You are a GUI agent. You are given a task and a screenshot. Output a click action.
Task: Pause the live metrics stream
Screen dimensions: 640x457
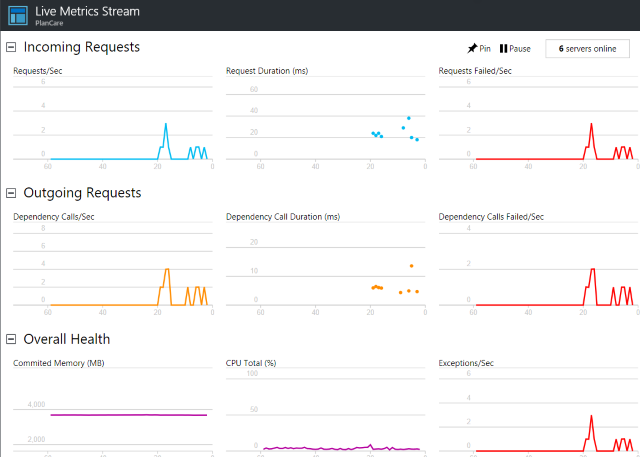click(x=515, y=48)
